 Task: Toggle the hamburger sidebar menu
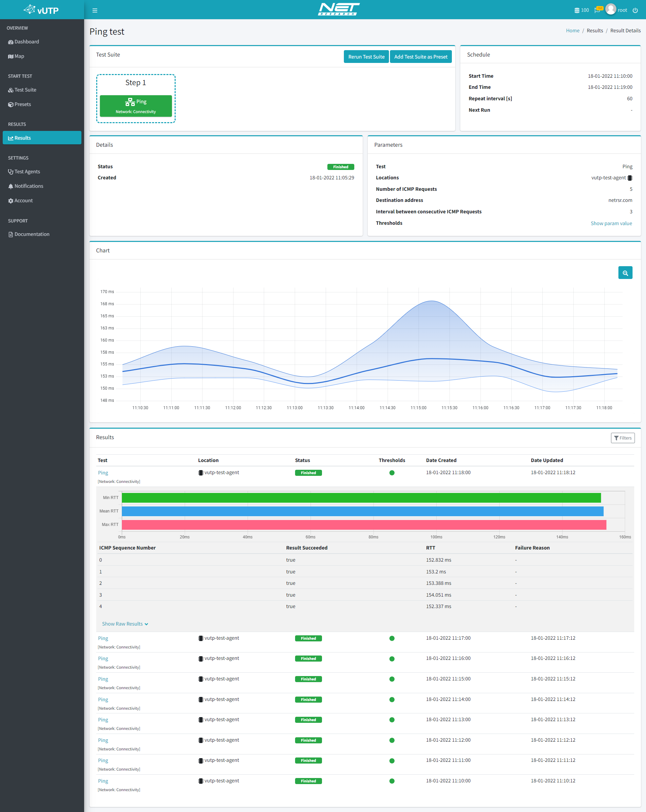pos(95,10)
